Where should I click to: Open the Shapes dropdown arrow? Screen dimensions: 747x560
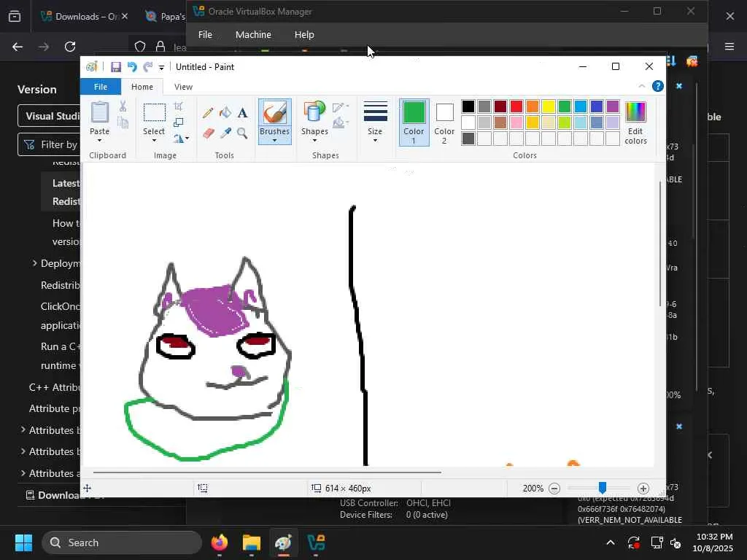pos(314,141)
